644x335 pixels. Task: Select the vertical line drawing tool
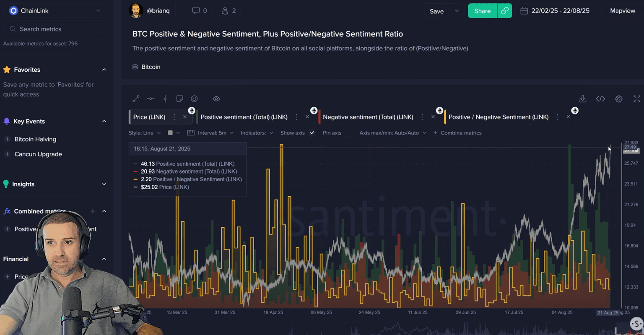coord(165,99)
